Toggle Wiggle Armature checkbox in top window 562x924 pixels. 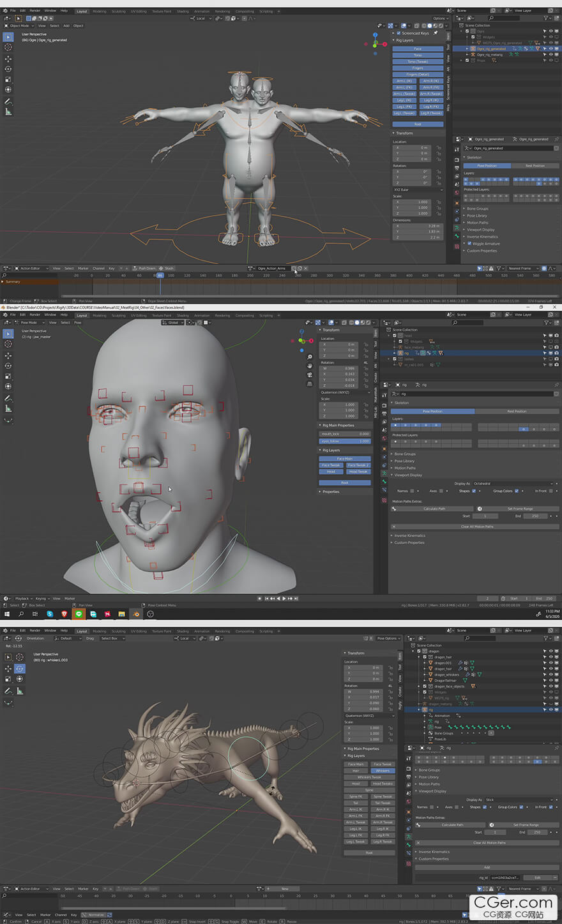470,244
